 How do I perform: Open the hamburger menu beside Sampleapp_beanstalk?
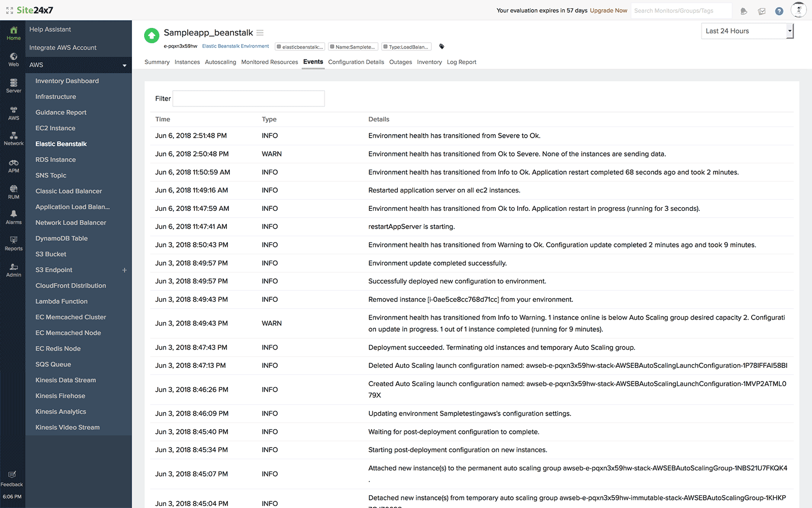(x=260, y=33)
